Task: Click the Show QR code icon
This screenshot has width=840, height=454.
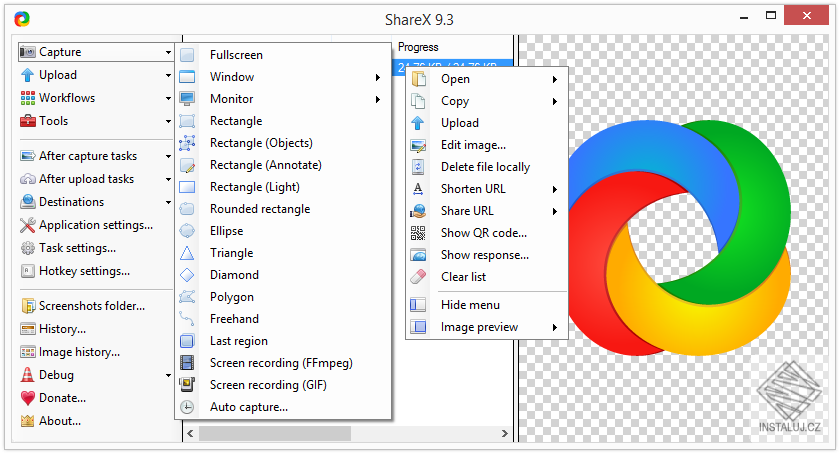Action: pos(418,233)
